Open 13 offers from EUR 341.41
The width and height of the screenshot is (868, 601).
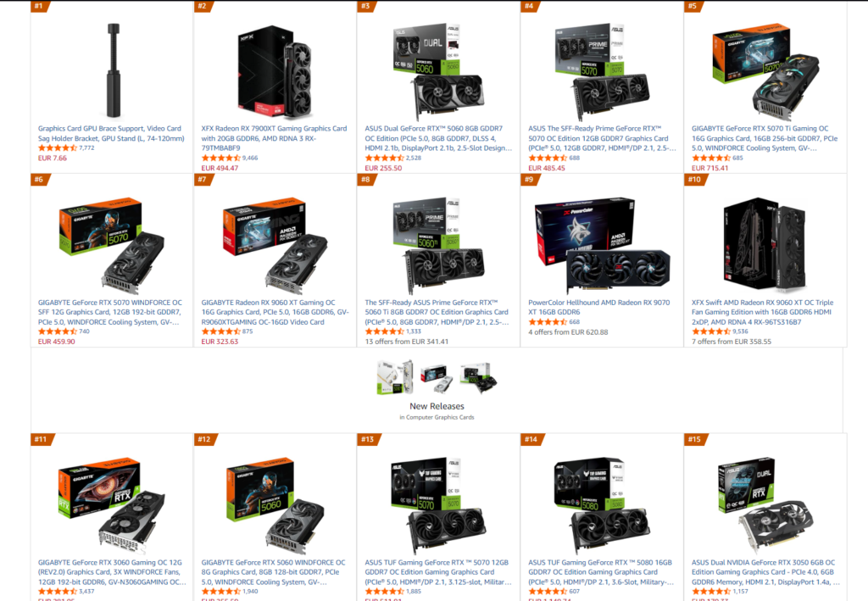click(x=406, y=342)
